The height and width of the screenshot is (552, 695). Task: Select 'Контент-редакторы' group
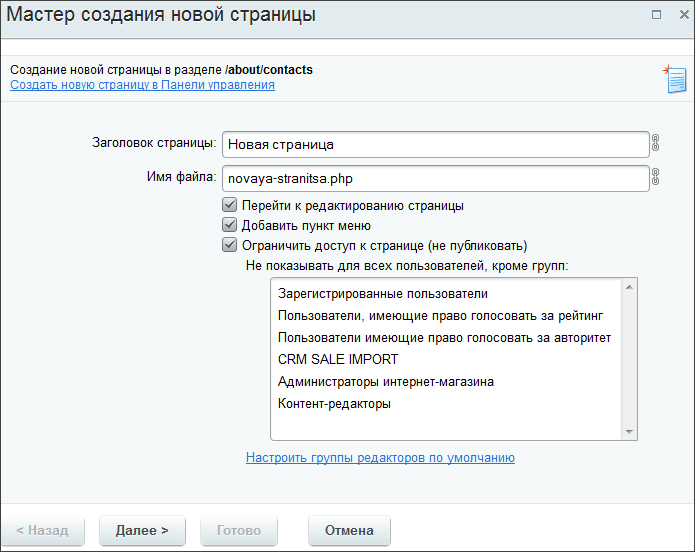coord(334,403)
